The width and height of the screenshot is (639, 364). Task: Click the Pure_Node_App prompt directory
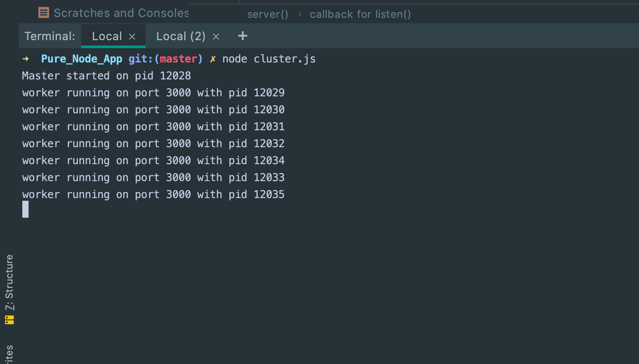click(x=82, y=59)
